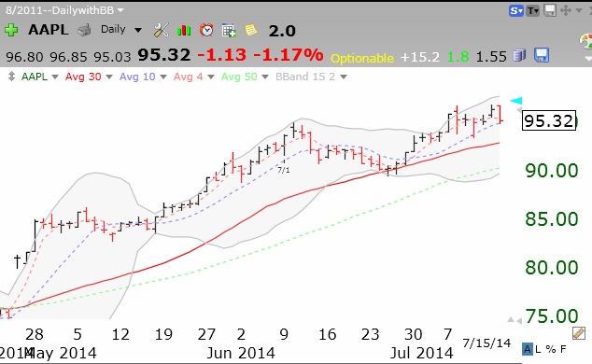
Task: Click the blue floppy disk save icon
Action: [541, 55]
